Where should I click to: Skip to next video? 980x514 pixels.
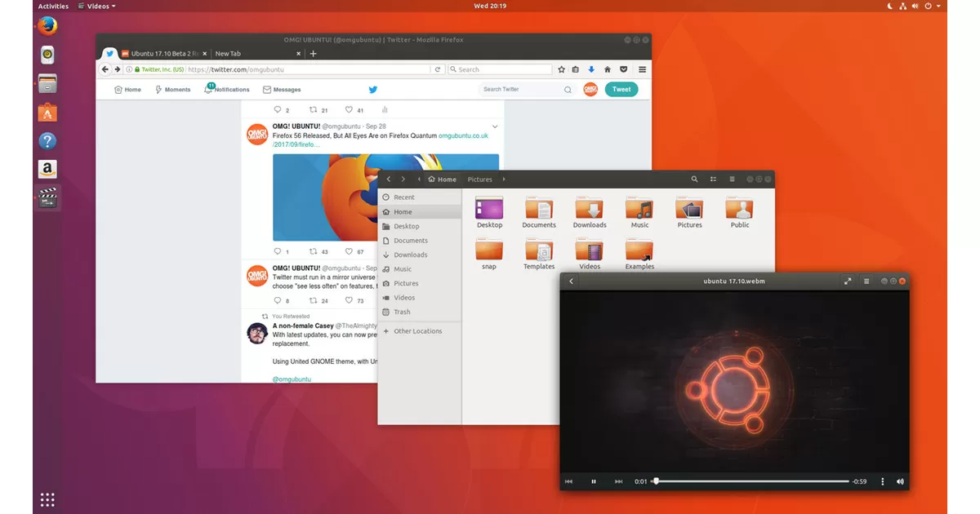618,481
